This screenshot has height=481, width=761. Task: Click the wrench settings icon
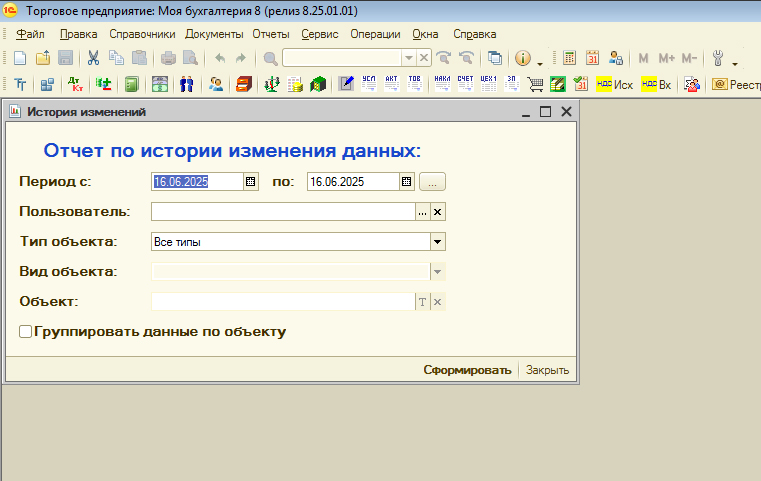pos(717,58)
